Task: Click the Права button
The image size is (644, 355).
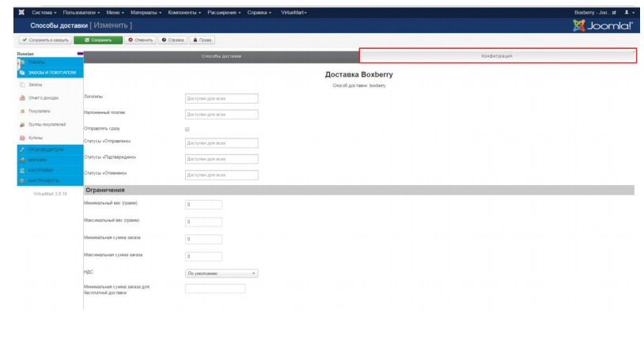Action: [202, 40]
